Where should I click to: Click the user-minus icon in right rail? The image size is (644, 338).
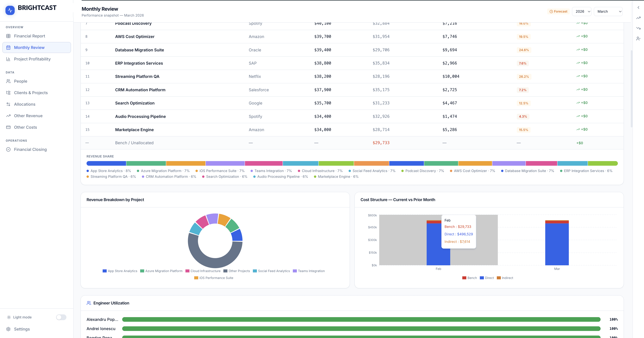tap(638, 39)
